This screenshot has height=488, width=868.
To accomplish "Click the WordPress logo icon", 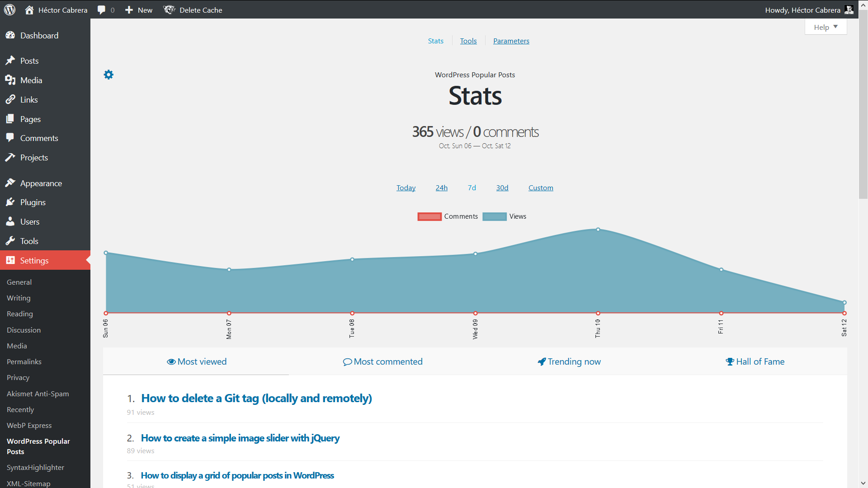I will pyautogui.click(x=9, y=9).
